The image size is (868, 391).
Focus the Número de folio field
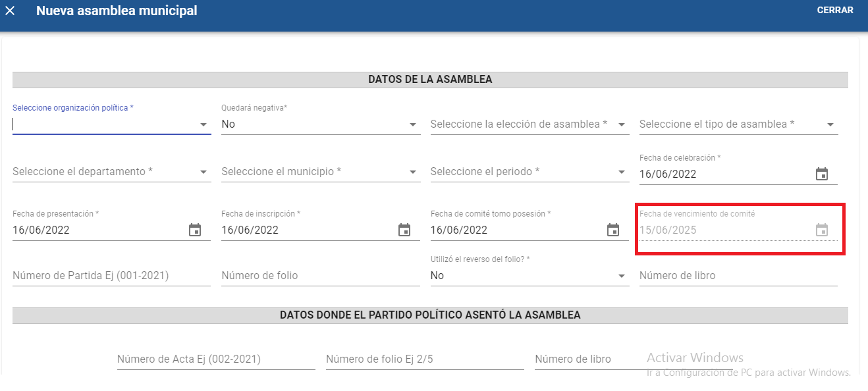click(x=321, y=276)
